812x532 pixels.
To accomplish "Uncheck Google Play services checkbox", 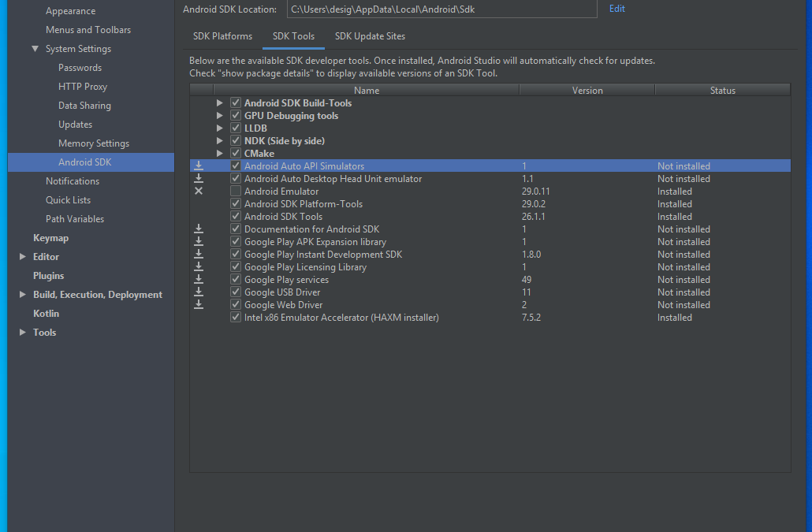I will pos(236,280).
